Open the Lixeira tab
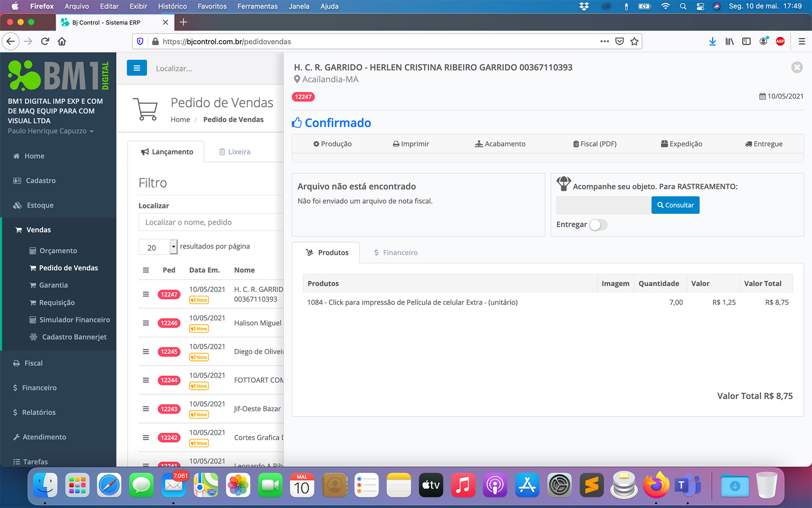Viewport: 812px width, 508px height. [235, 152]
